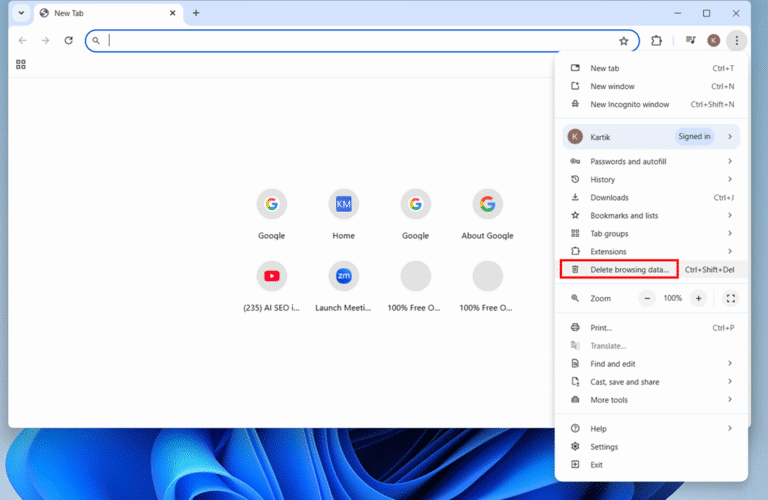Screen dimensions: 768x500
Task: Click the Ctrl+Shift+Del shortcut text
Action: 709,270
